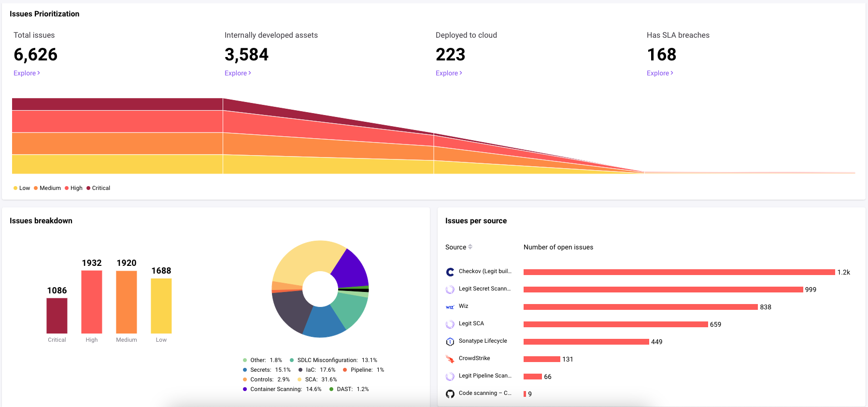
Task: Toggle IaC legend entry
Action: 317,370
